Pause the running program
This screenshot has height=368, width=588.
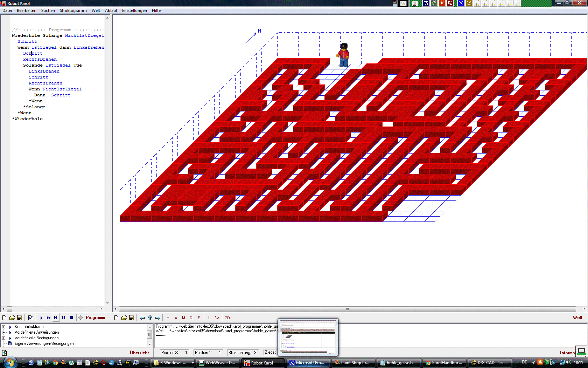[x=64, y=318]
